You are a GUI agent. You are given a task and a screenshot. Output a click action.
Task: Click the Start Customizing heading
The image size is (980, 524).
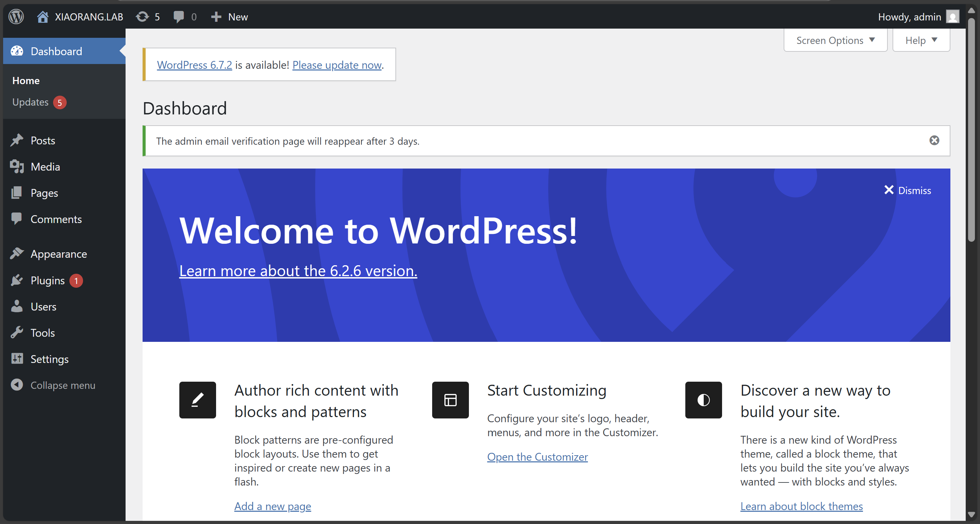point(547,391)
